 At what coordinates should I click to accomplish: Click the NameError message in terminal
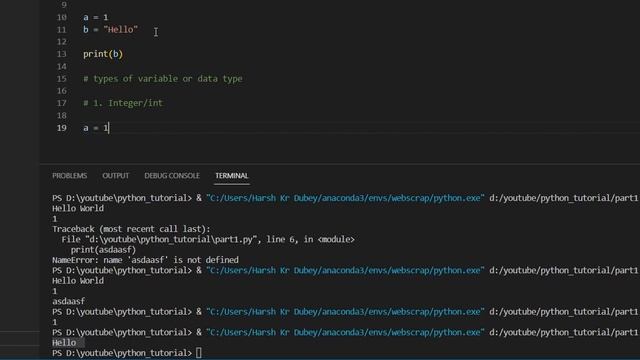[x=145, y=260]
